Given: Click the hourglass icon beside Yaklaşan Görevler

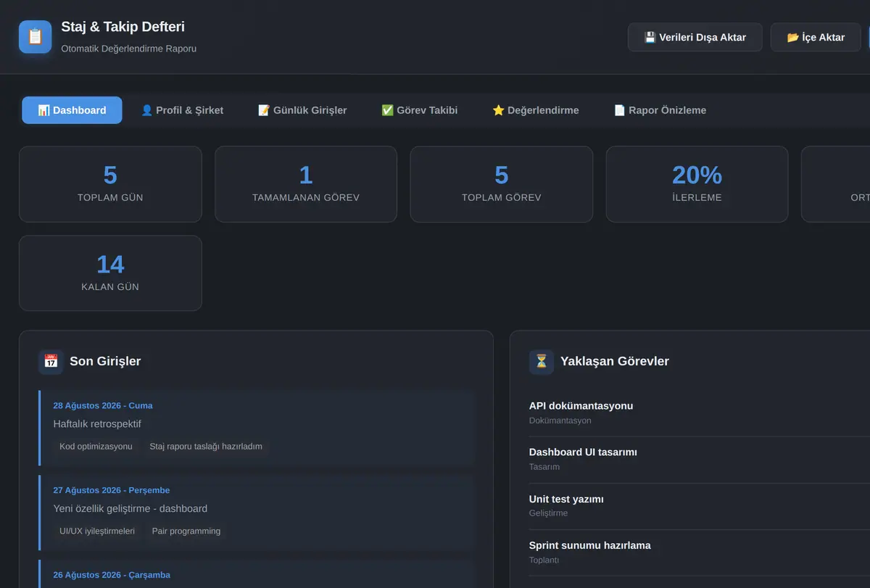Looking at the screenshot, I should pos(542,361).
